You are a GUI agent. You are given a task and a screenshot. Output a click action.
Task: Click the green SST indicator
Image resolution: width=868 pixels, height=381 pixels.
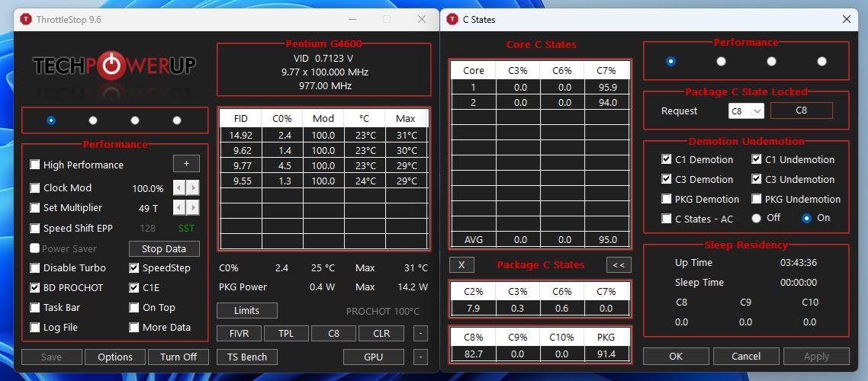click(187, 228)
